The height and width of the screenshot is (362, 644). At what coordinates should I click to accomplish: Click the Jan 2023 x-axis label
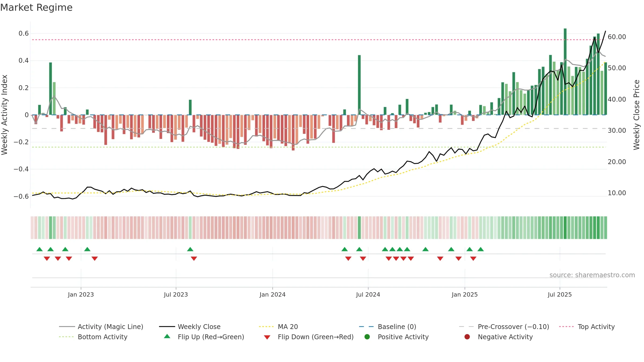(81, 295)
